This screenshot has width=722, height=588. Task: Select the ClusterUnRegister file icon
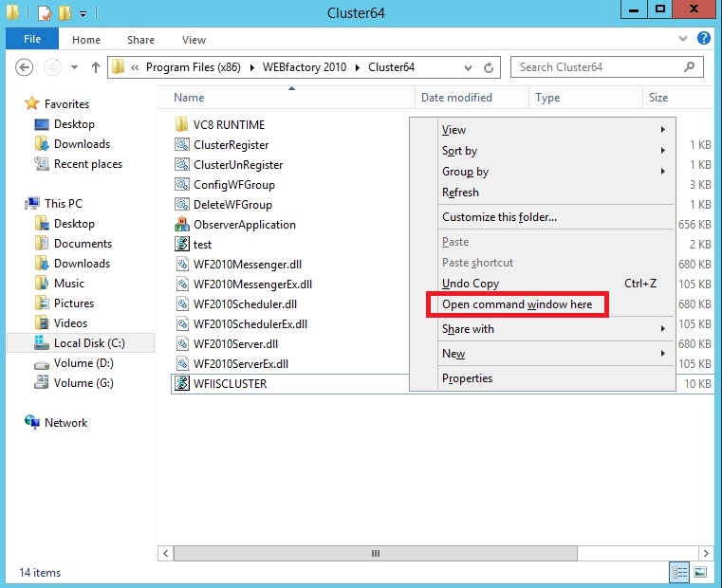point(182,164)
